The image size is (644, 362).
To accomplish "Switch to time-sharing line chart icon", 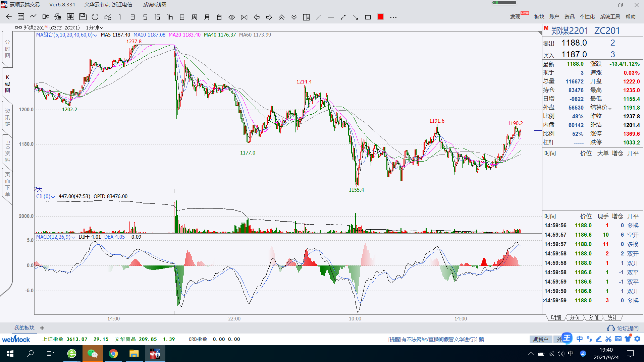I will (33, 17).
